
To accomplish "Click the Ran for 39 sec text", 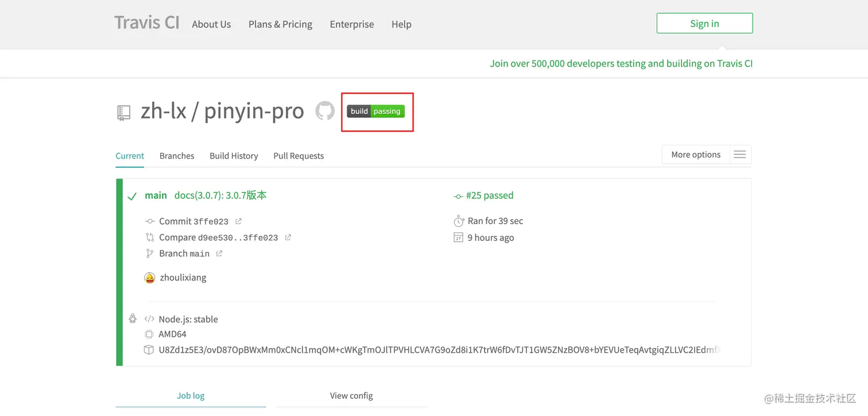I will [495, 221].
